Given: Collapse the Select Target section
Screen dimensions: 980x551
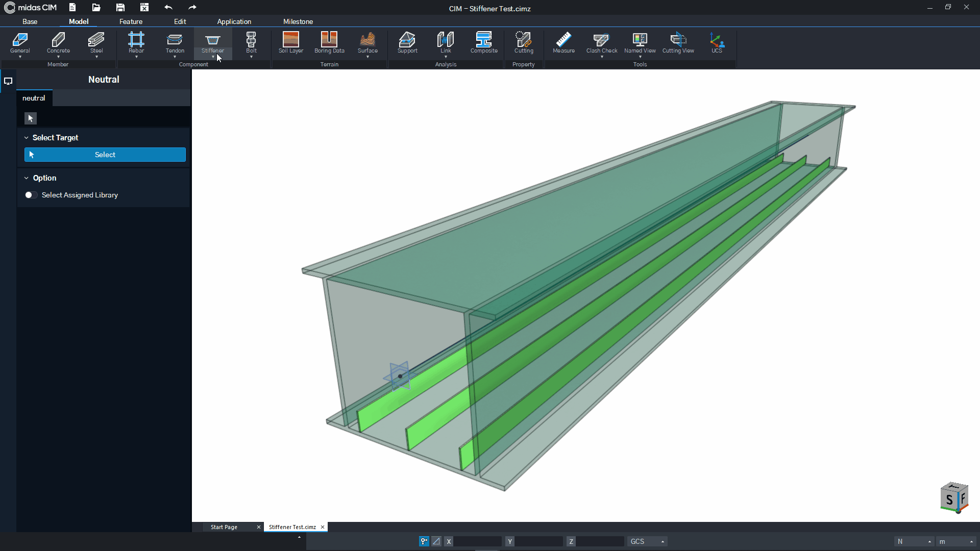Looking at the screenshot, I should coord(27,138).
